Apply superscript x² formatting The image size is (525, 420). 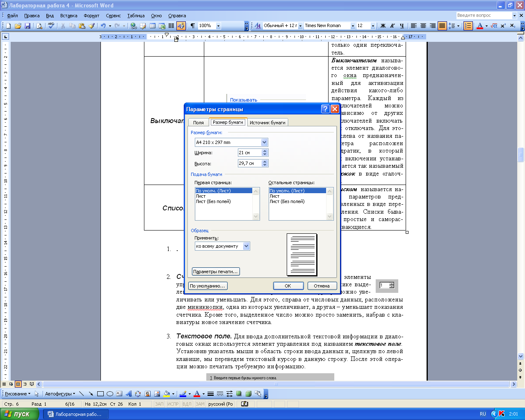click(x=503, y=26)
